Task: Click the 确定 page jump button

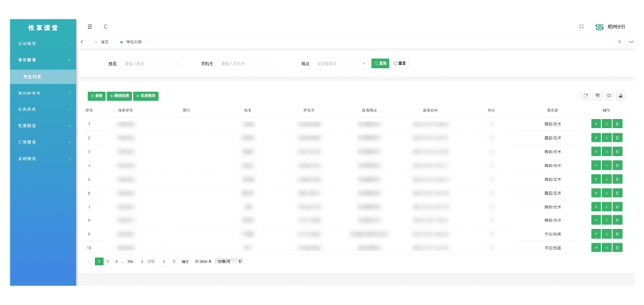Action: (x=185, y=261)
